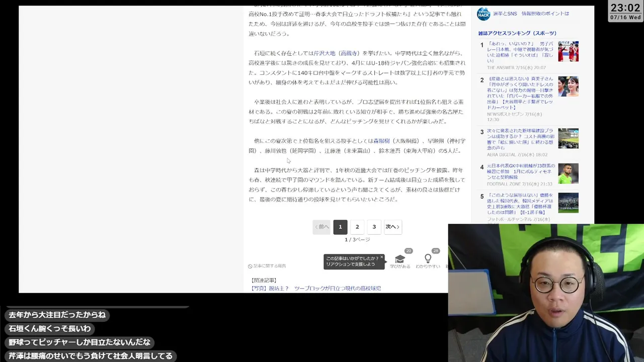This screenshot has width=644, height=362.
Task: Click the webcam feed of the streamer
Action: click(x=546, y=293)
